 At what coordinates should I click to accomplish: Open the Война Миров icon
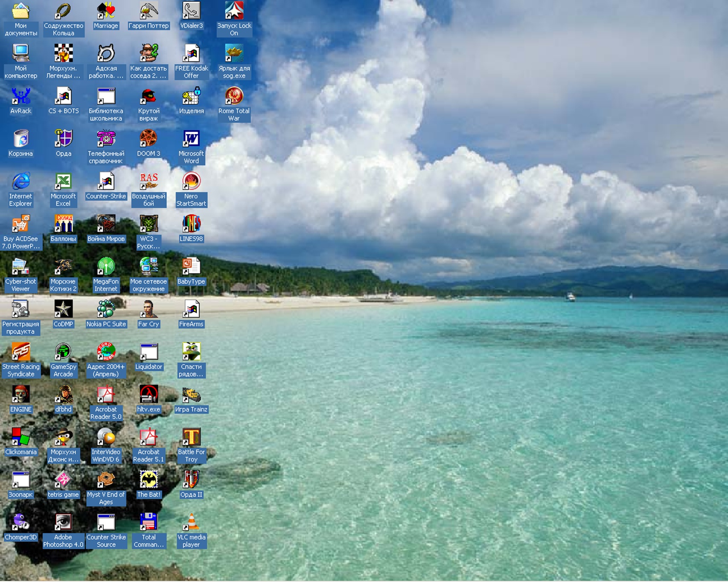pos(106,224)
